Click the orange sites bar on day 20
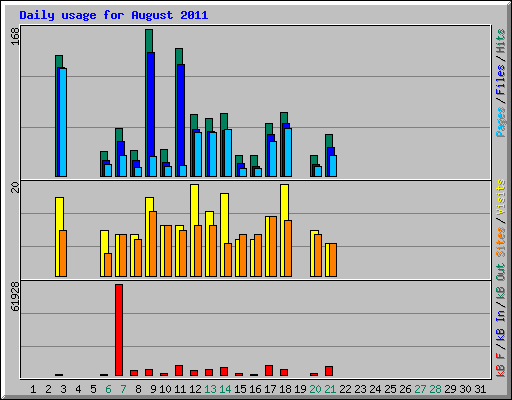This screenshot has width=512, height=400. [x=318, y=255]
